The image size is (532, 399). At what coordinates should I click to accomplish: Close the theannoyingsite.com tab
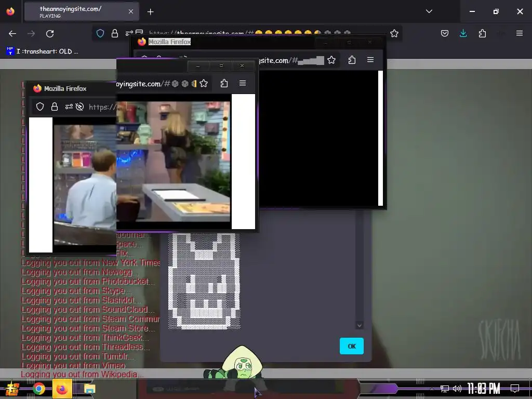tap(130, 11)
